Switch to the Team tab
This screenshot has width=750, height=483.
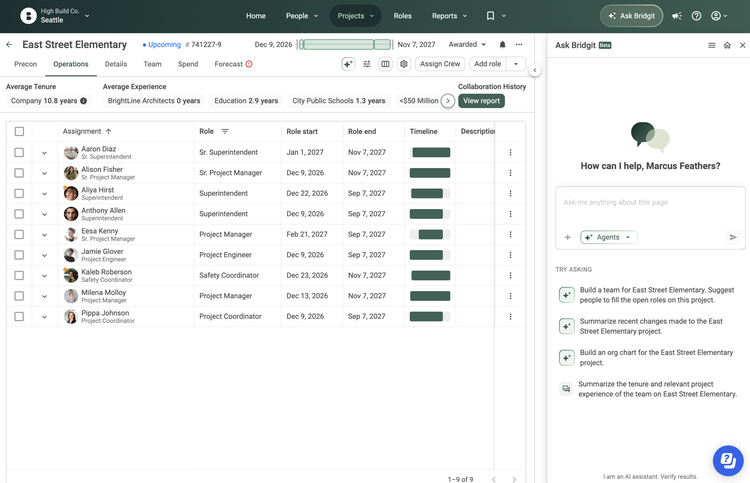pyautogui.click(x=153, y=64)
